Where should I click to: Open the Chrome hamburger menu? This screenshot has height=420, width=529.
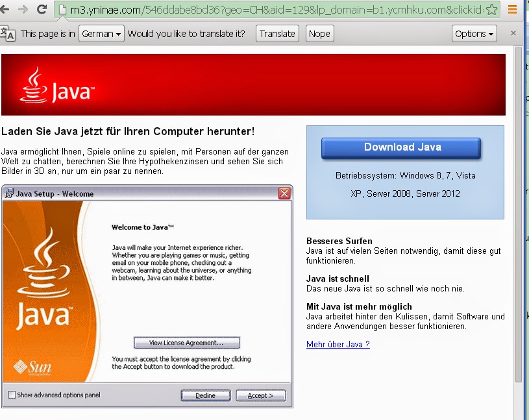512,10
